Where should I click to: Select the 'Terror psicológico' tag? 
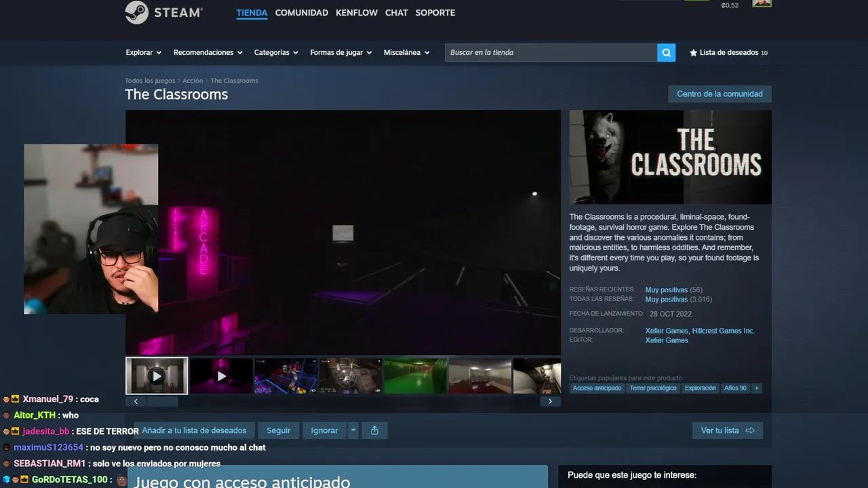[653, 388]
